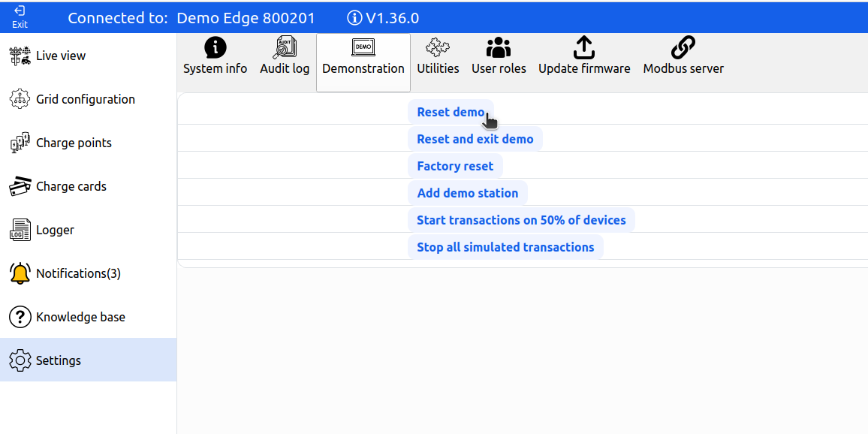The image size is (868, 434).
Task: Click the Grid configuration gear icon
Action: tap(20, 100)
